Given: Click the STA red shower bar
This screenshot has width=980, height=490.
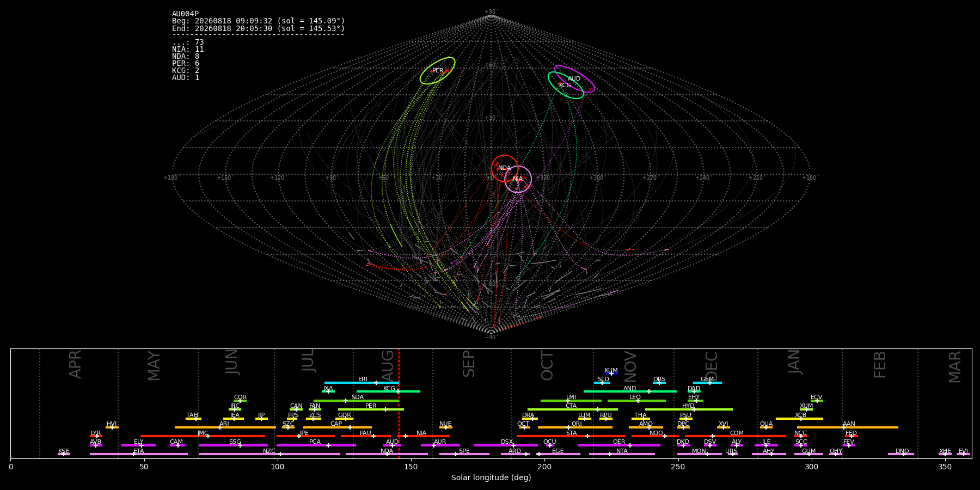Looking at the screenshot, I should click(x=571, y=436).
